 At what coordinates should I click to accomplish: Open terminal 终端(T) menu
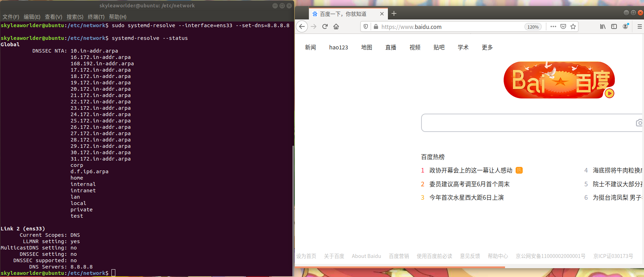[96, 17]
